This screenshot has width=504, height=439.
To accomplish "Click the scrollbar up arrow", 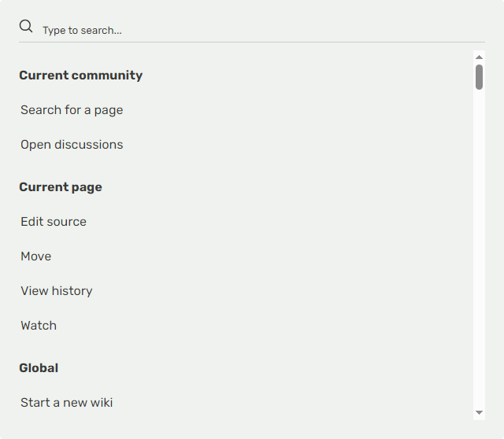I will coord(479,57).
